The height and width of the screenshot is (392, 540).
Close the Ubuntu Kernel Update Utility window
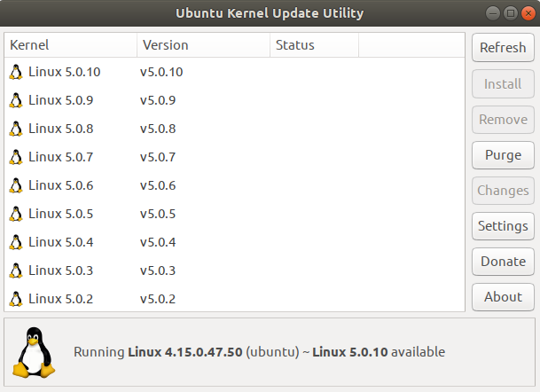[528, 13]
